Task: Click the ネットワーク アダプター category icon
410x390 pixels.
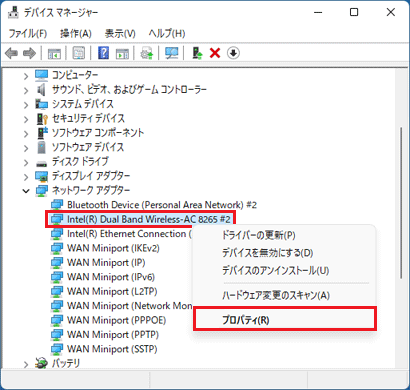Action: coord(42,190)
